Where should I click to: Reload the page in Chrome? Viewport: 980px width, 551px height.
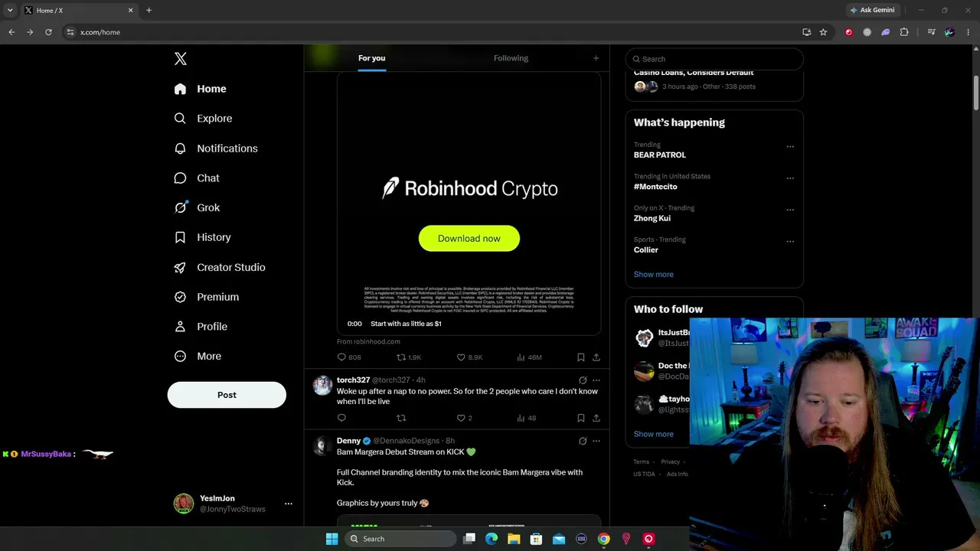pyautogui.click(x=48, y=32)
